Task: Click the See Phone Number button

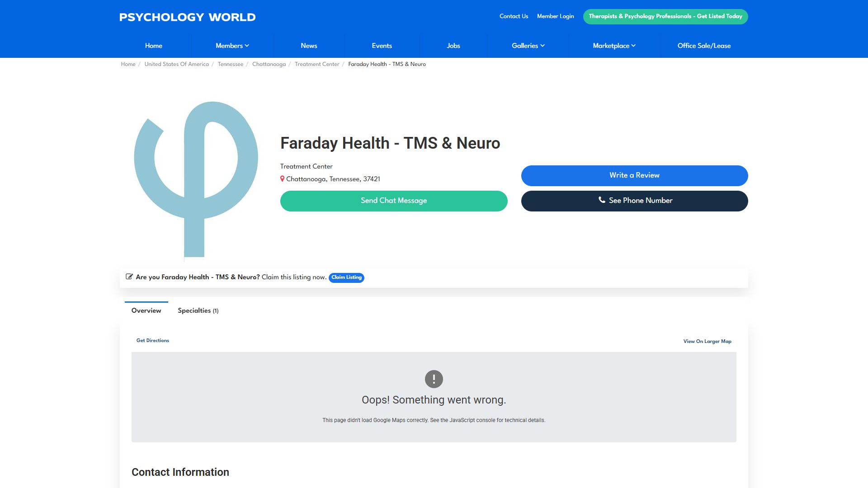Action: click(634, 201)
